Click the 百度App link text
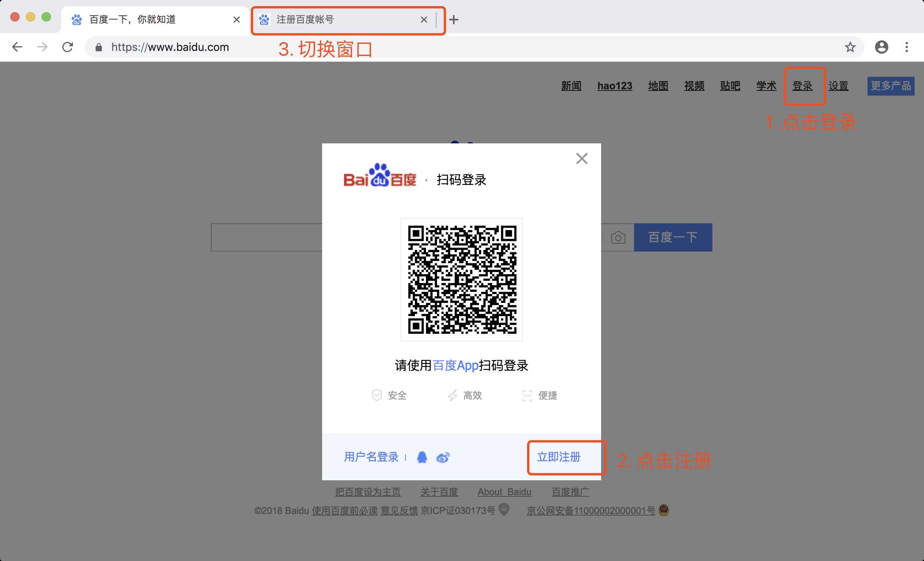The height and width of the screenshot is (561, 924). 455,366
